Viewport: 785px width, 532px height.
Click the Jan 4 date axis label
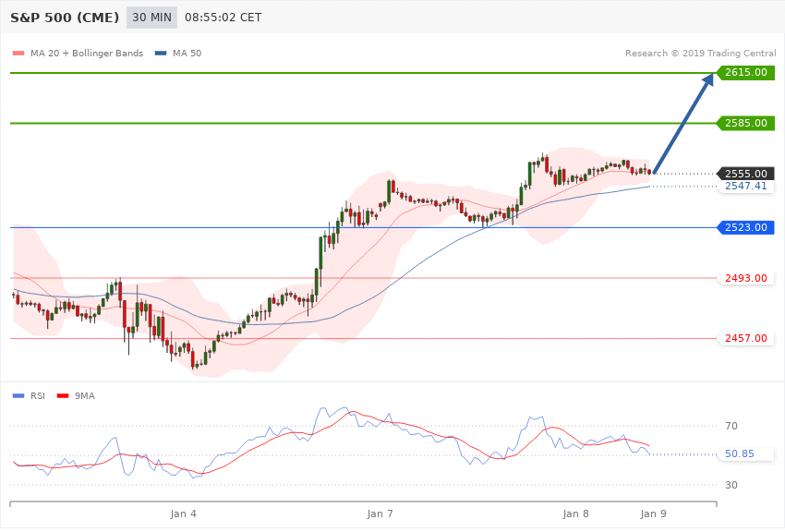coord(183,514)
